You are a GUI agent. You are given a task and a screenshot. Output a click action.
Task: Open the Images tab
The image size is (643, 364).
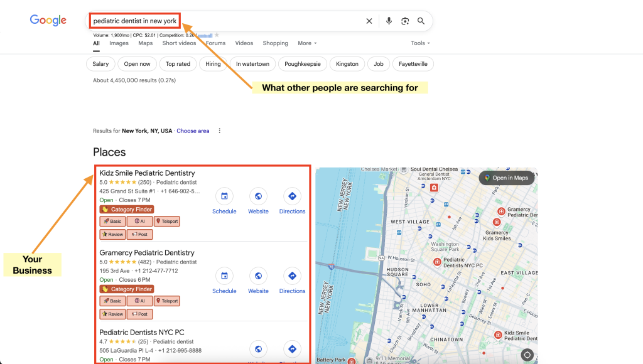pos(119,43)
